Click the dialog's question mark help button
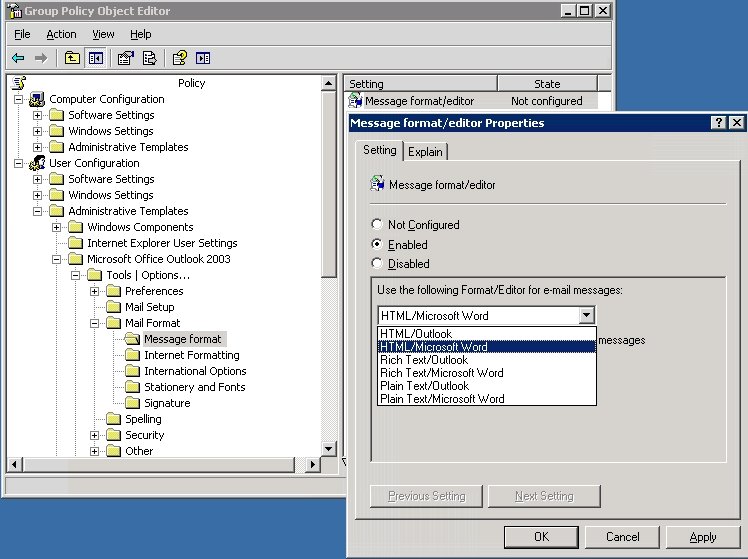Screen dimensions: 748x559 coord(719,123)
